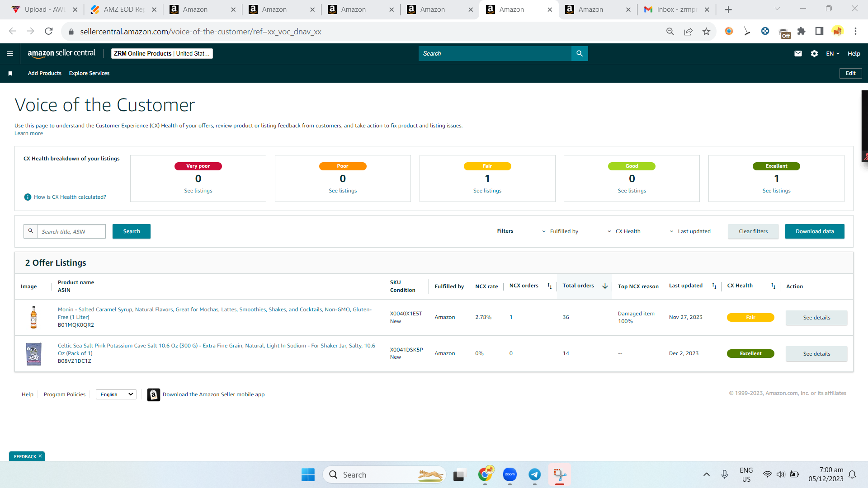
Task: Click the Excellent CX Health category badge
Action: pyautogui.click(x=776, y=166)
